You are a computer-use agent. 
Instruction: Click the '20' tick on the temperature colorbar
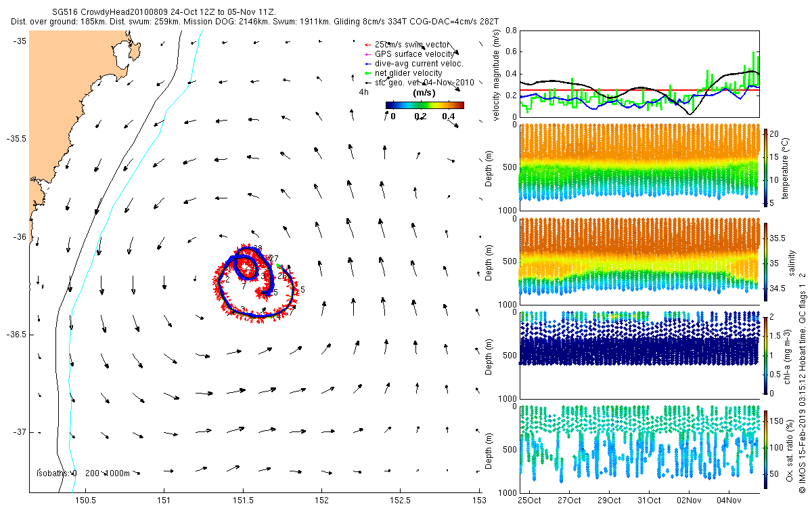point(775,134)
